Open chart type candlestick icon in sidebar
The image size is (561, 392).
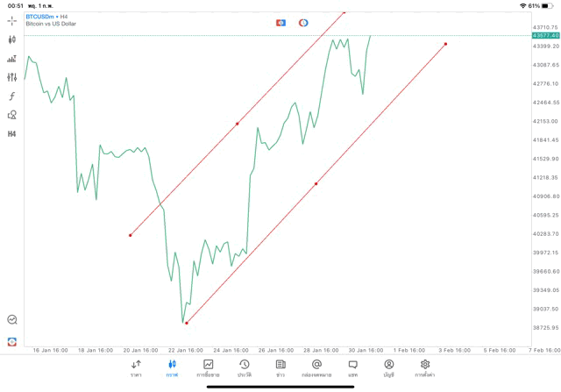pyautogui.click(x=12, y=39)
